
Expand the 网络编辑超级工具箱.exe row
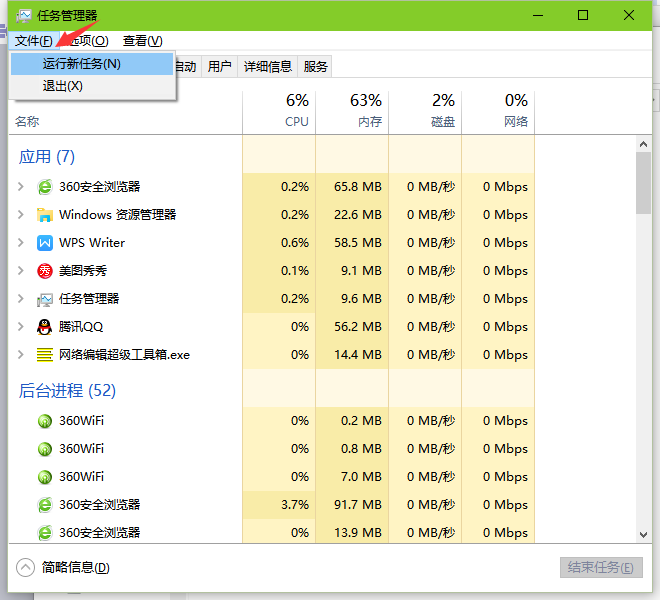coord(20,355)
